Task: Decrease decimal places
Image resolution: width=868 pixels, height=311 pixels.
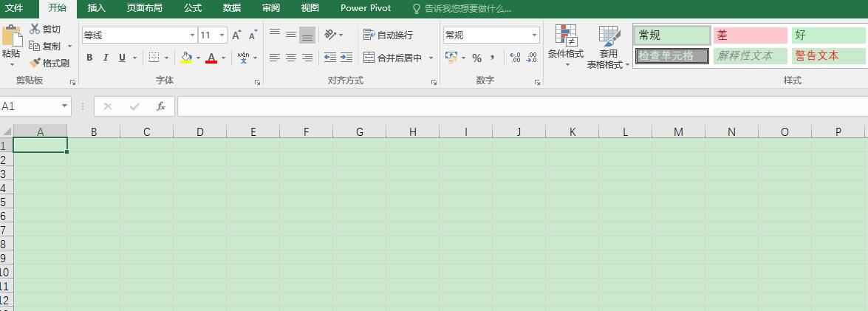Action: (x=531, y=58)
